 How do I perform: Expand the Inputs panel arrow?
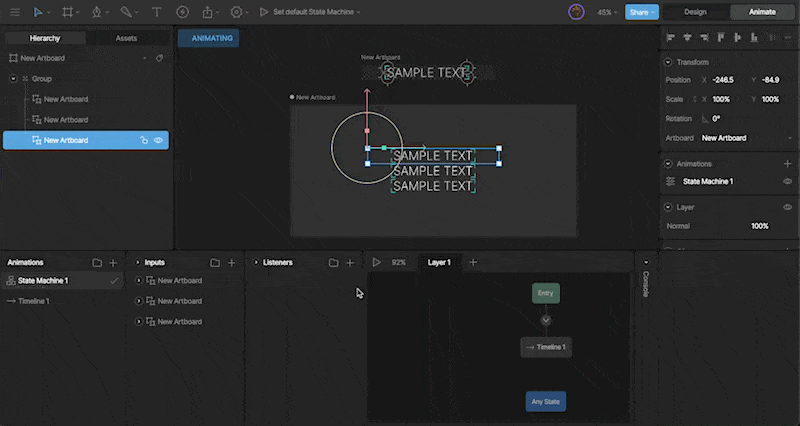tap(137, 263)
